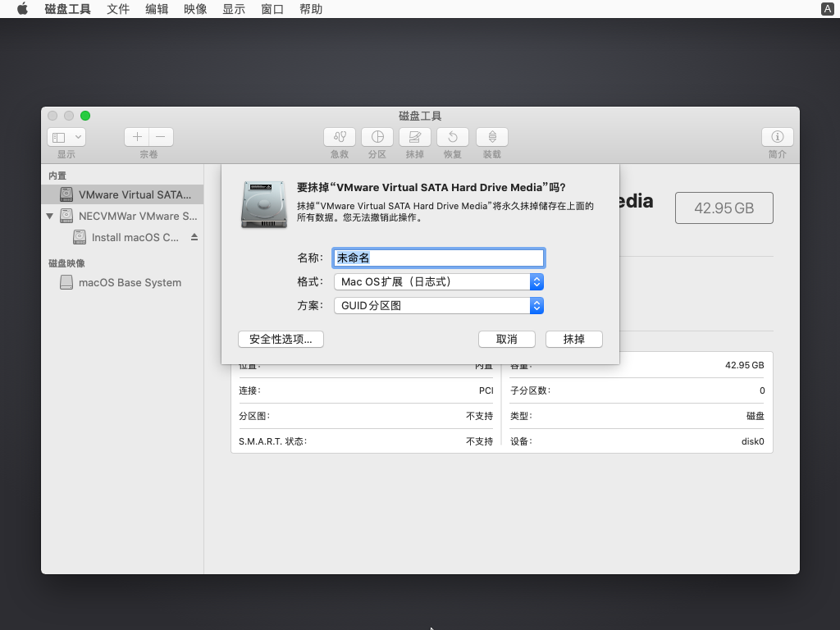Open the 文件 menu

118,9
